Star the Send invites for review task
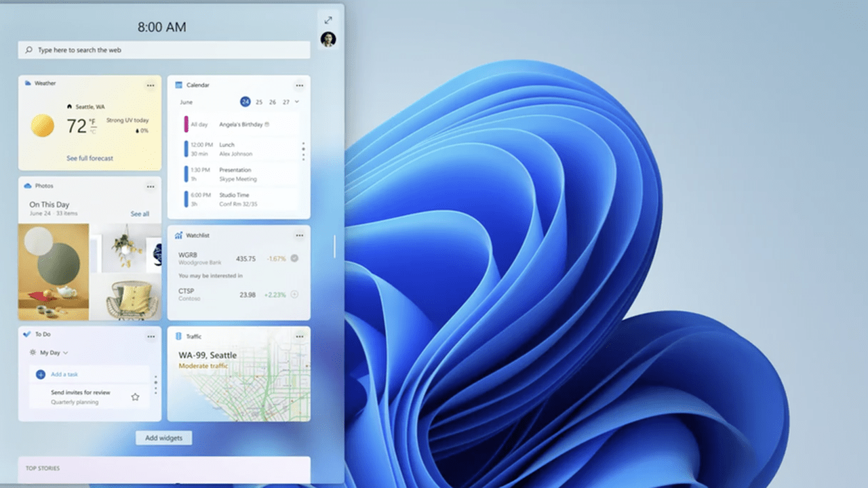This screenshot has width=868, height=488. (135, 396)
